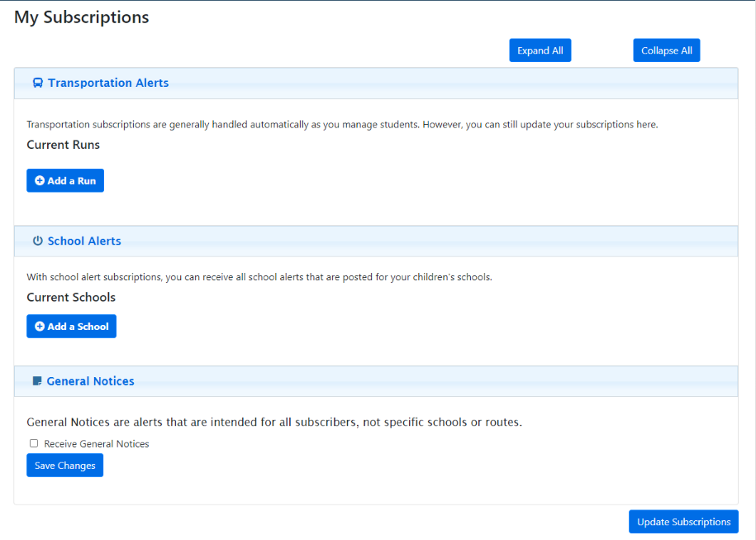Viewport: 756px width, 540px height.
Task: Click the plus icon on Add a School
Action: point(40,327)
